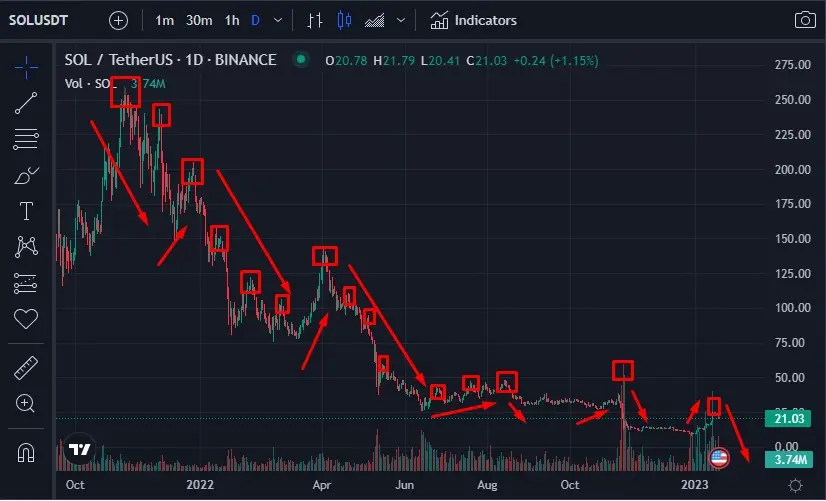Viewport: 826px width, 501px height.
Task: Toggle the magnet snapping mode
Action: click(26, 452)
